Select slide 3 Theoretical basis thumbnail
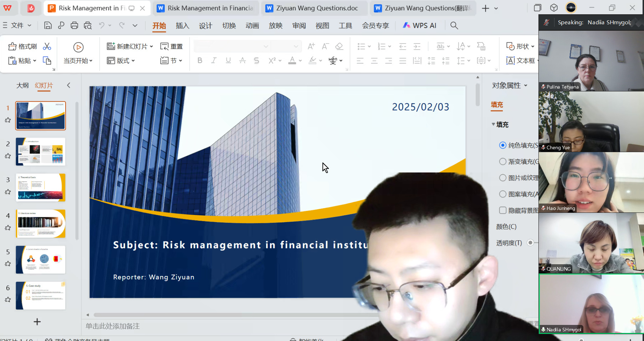 pyautogui.click(x=41, y=187)
